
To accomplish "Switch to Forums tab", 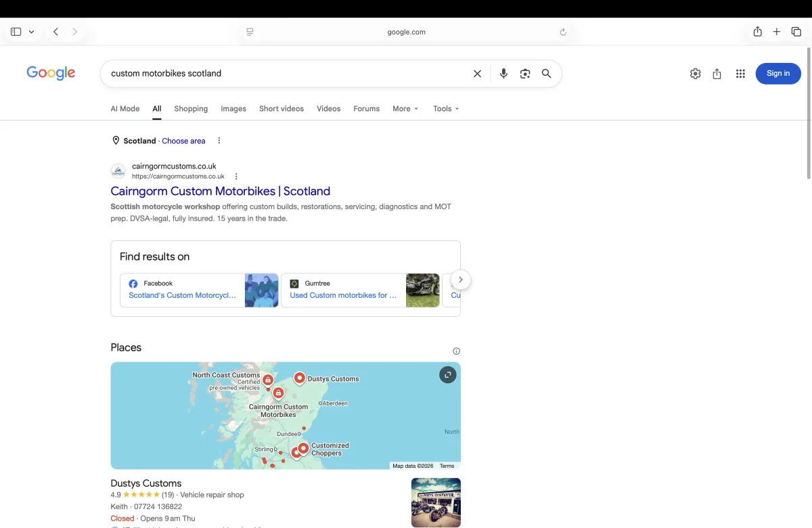I will pyautogui.click(x=367, y=108).
